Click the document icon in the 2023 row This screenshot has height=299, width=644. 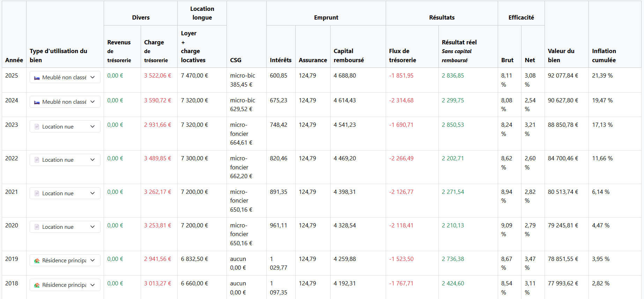[x=37, y=126]
